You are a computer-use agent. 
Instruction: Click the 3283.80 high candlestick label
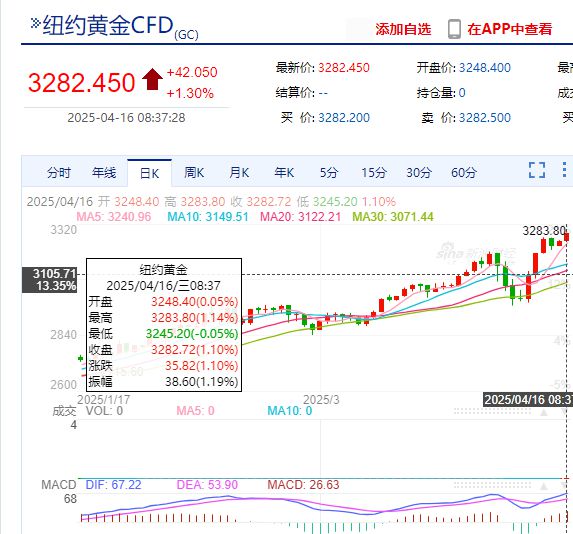(544, 231)
